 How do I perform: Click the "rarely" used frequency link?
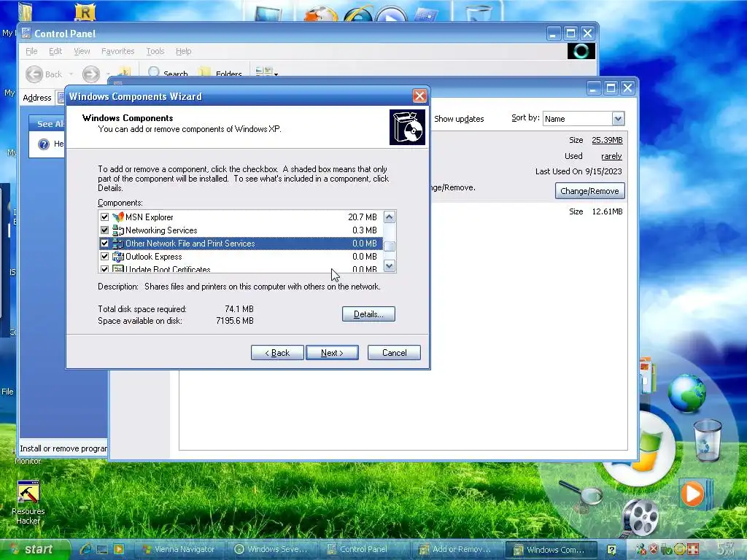click(x=611, y=156)
